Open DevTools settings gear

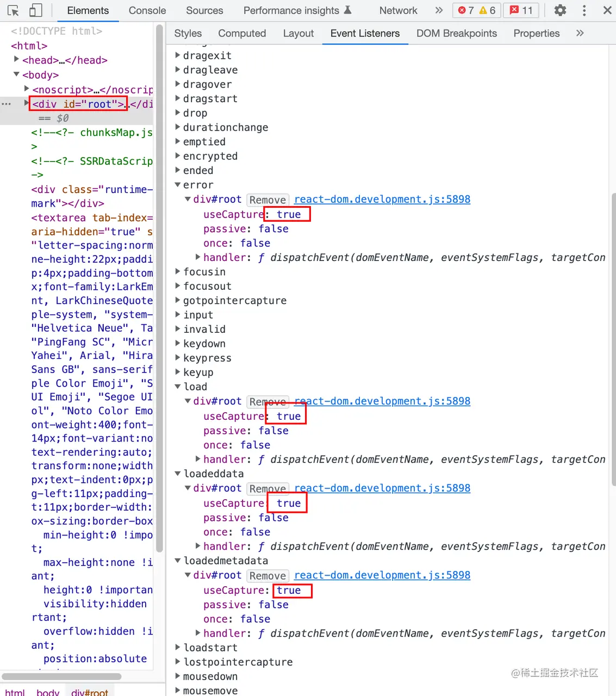[560, 10]
